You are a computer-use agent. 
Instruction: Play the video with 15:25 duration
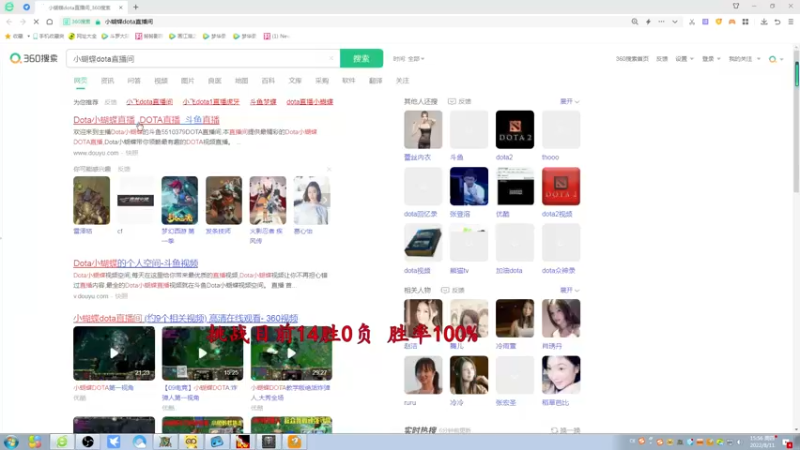tap(203, 353)
